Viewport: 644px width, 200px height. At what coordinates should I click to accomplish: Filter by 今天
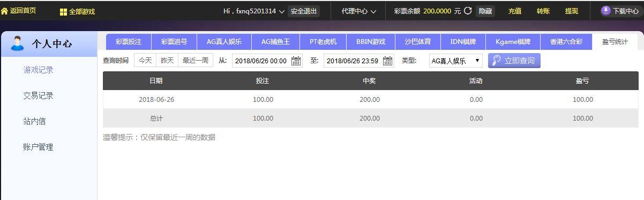pyautogui.click(x=145, y=61)
